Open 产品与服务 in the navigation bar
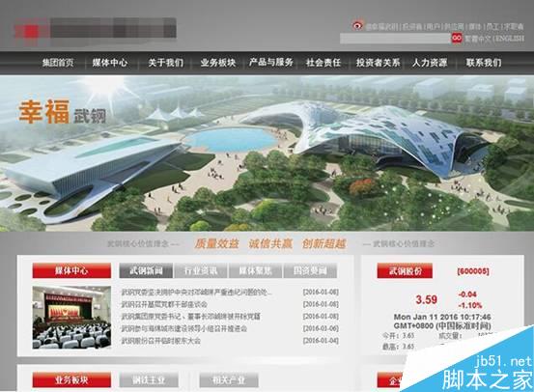 click(x=271, y=63)
